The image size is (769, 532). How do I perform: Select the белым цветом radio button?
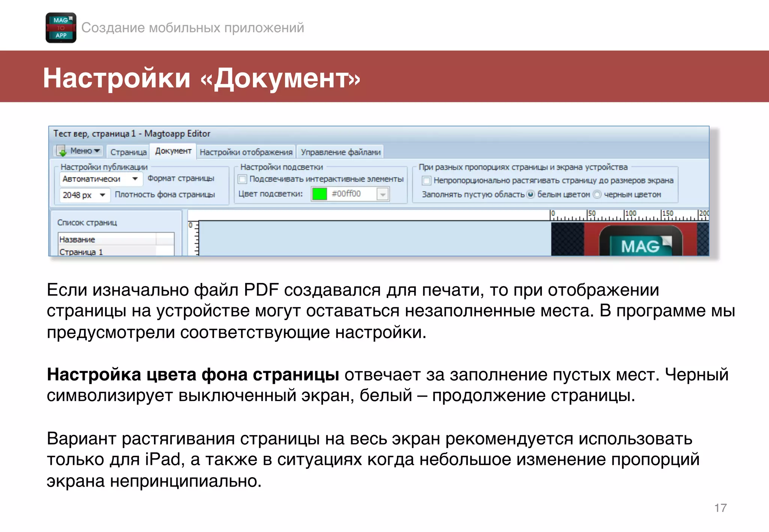tap(531, 194)
